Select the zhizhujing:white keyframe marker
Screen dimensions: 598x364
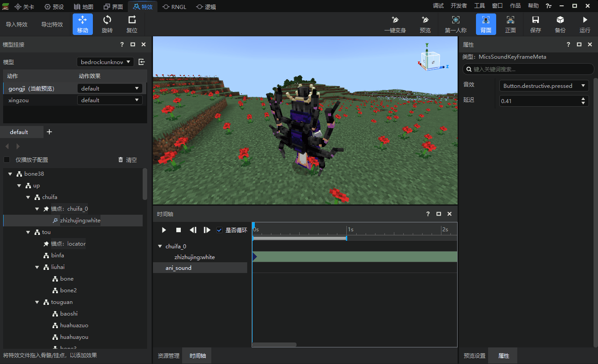coord(255,257)
